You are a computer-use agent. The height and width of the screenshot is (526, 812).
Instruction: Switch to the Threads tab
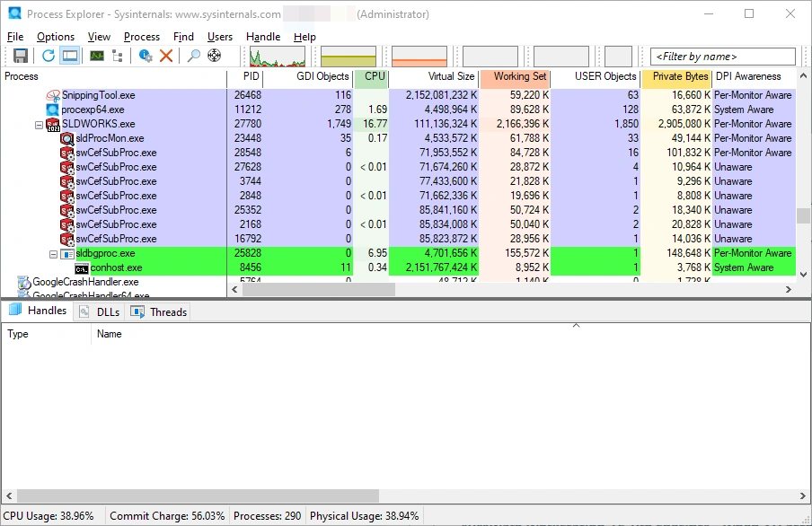click(158, 312)
